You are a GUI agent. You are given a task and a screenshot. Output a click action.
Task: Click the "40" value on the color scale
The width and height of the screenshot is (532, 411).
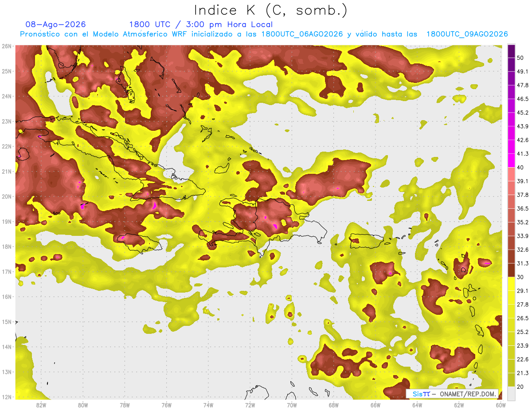coord(521,167)
